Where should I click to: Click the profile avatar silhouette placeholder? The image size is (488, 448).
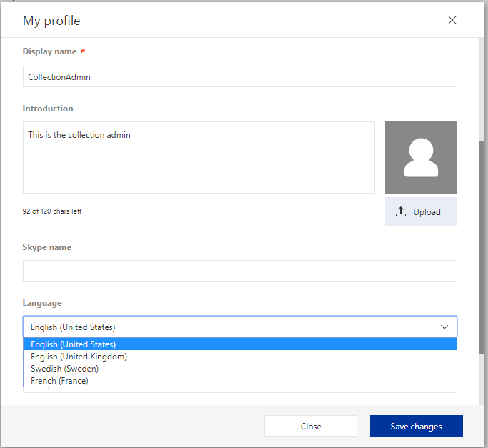click(421, 157)
